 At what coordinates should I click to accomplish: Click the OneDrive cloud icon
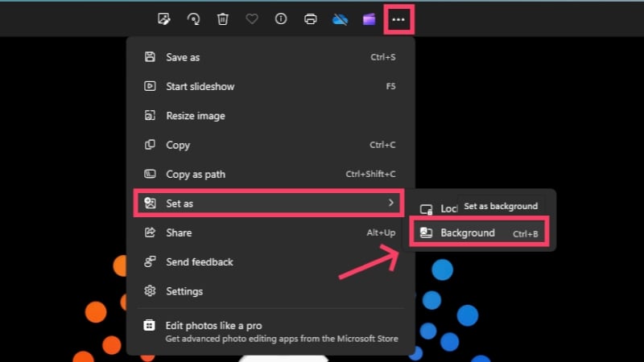click(x=340, y=19)
